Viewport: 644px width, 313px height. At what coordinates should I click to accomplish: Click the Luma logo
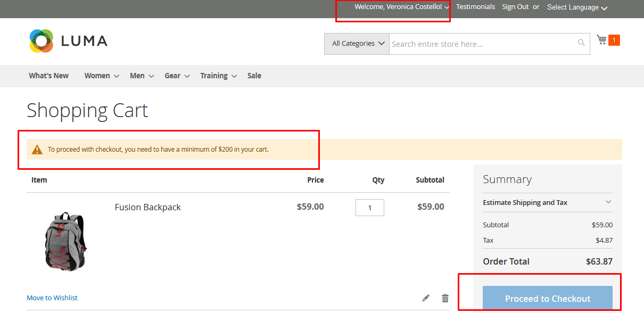[x=68, y=40]
